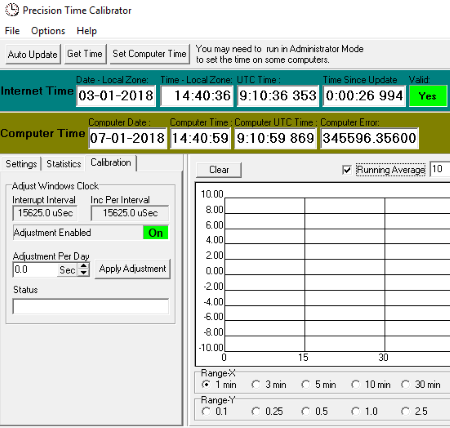
Task: Decrease Adjustment Per Day with down arrow
Action: [84, 273]
